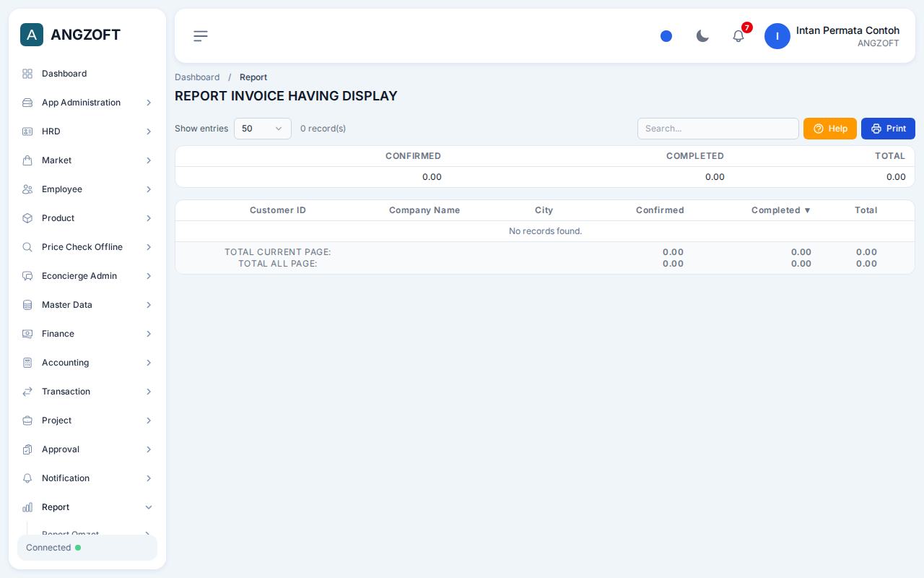Click the Econcierge Admin chat icon
This screenshot has width=924, height=578.
point(27,276)
